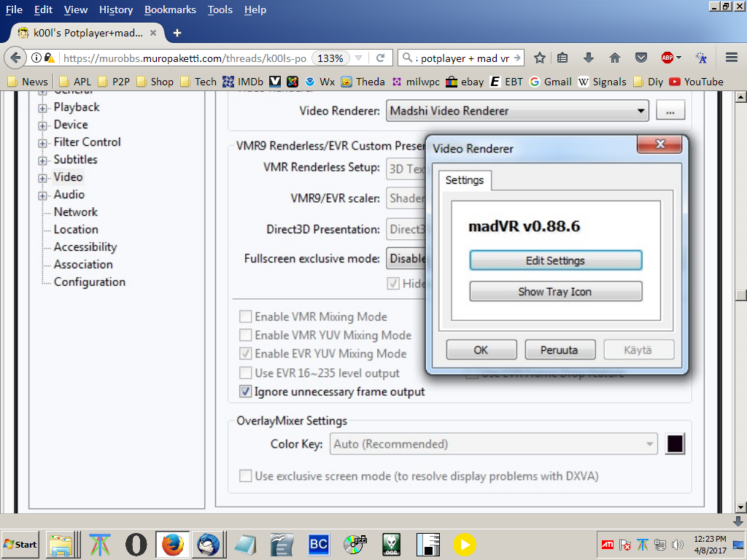Click the Color Key color swatch
Screen dimensions: 747x560
[675, 443]
